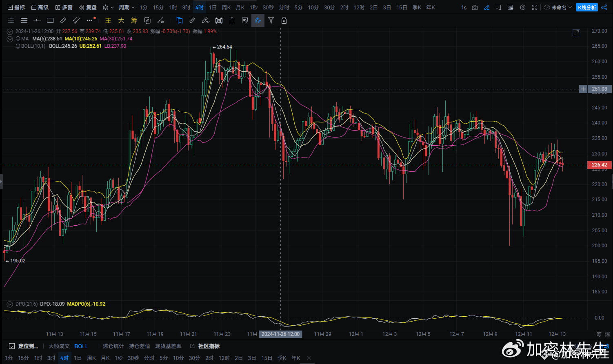Enter fullscreen mode
This screenshot has width=613, height=364.
pyautogui.click(x=535, y=7)
